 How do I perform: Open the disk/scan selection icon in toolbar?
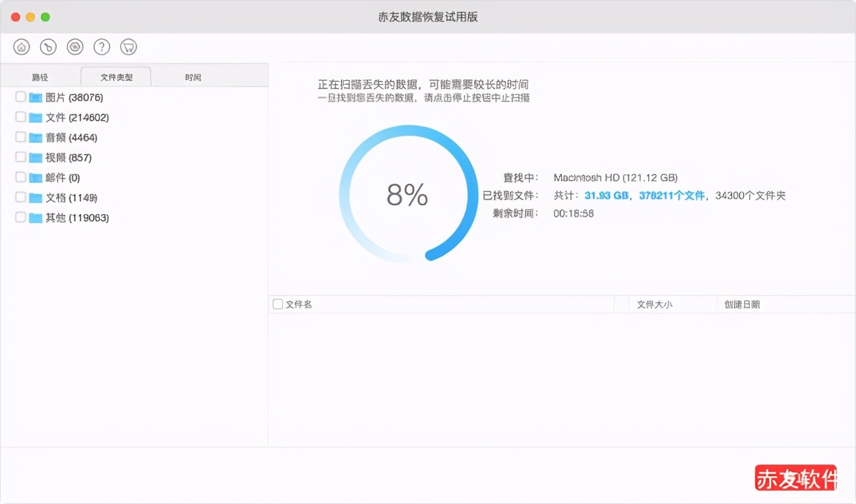47,46
